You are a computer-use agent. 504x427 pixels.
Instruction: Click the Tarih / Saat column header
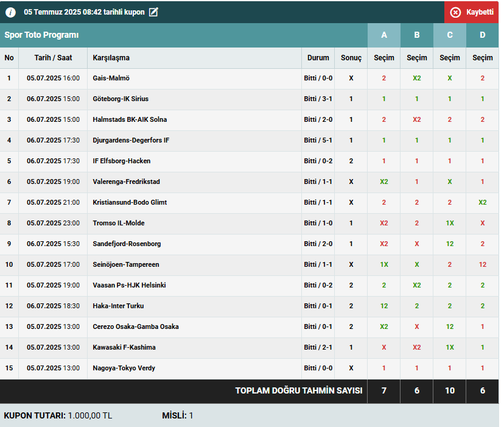pyautogui.click(x=53, y=58)
